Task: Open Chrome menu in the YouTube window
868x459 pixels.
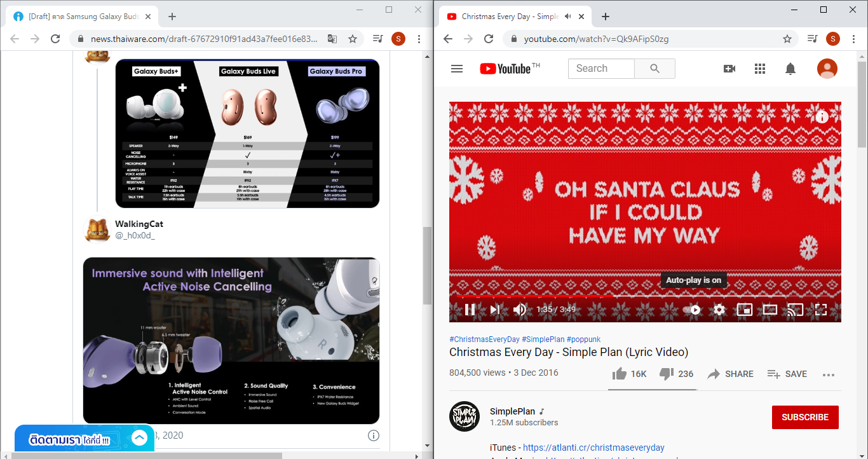Action: [853, 39]
